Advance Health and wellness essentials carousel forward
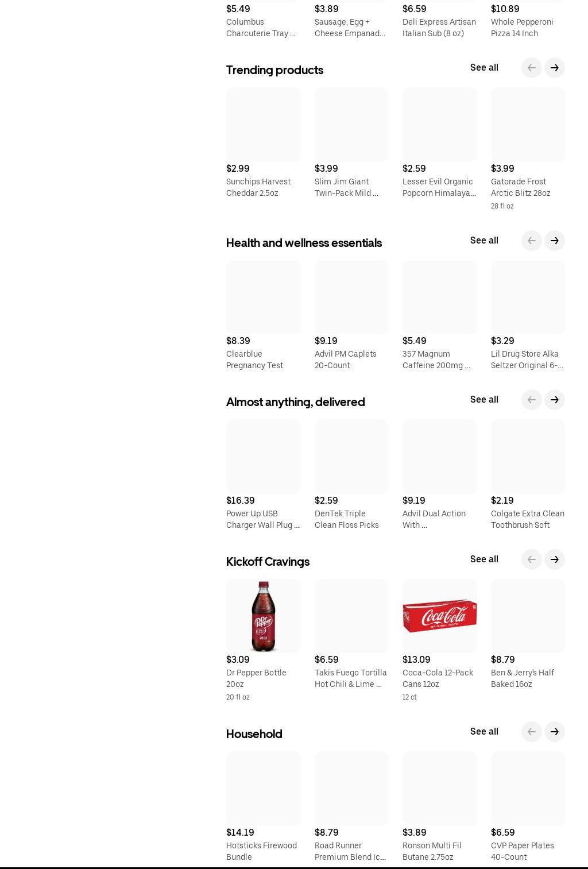The image size is (588, 869). 554,241
